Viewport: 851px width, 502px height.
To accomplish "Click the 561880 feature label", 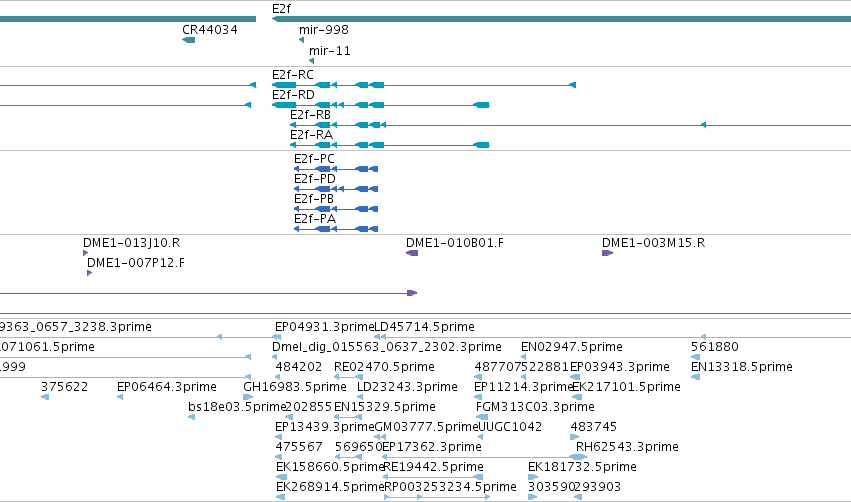I will point(715,347).
